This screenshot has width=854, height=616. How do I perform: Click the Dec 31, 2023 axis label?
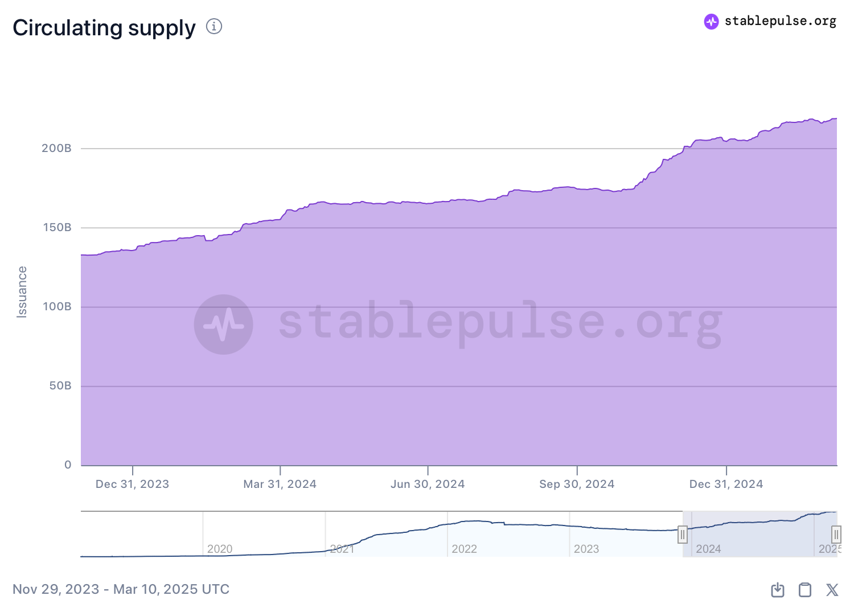click(x=132, y=484)
